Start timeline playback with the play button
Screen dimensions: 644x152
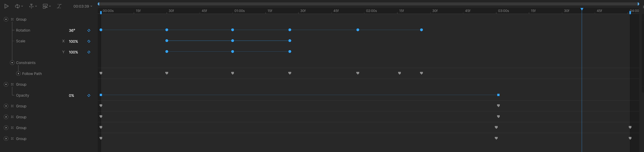(7, 6)
